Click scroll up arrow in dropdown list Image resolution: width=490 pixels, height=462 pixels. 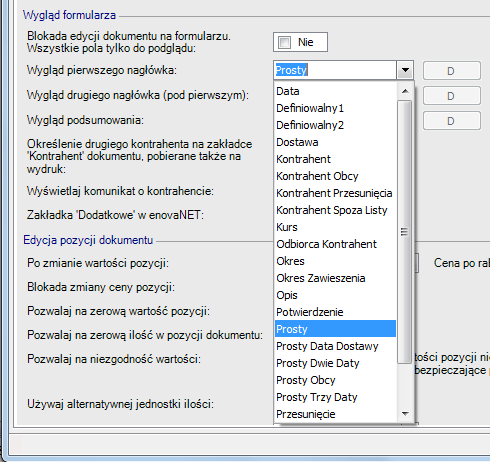(405, 91)
